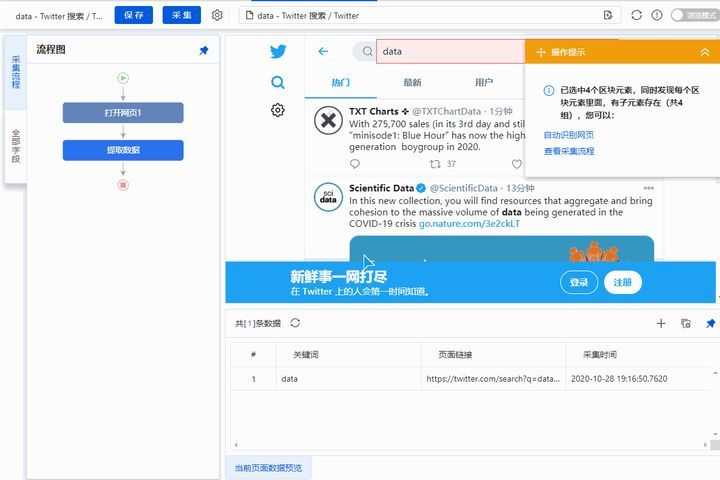Click the Twitter sidebar search icon
The height and width of the screenshot is (480, 720).
[x=278, y=83]
